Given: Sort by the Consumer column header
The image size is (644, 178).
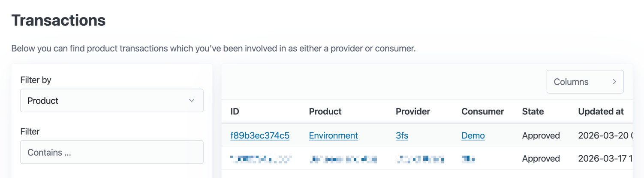Looking at the screenshot, I should pos(482,112).
